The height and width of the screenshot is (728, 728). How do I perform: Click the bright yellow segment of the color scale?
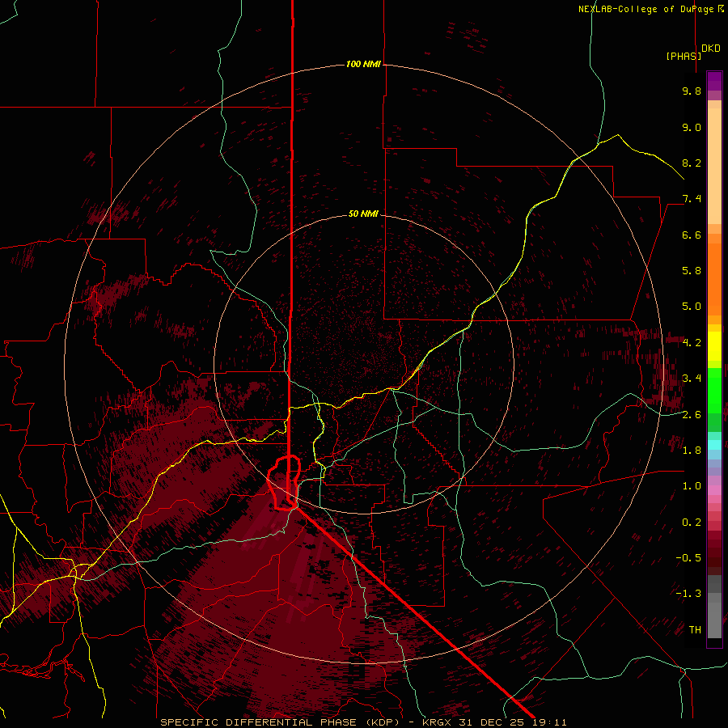click(x=714, y=346)
